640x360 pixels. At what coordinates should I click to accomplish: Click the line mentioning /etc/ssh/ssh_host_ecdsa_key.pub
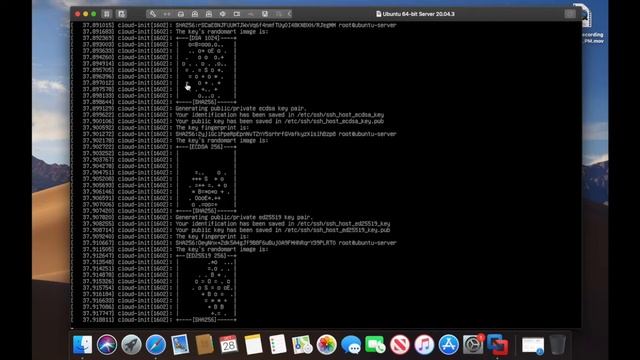tap(280, 121)
